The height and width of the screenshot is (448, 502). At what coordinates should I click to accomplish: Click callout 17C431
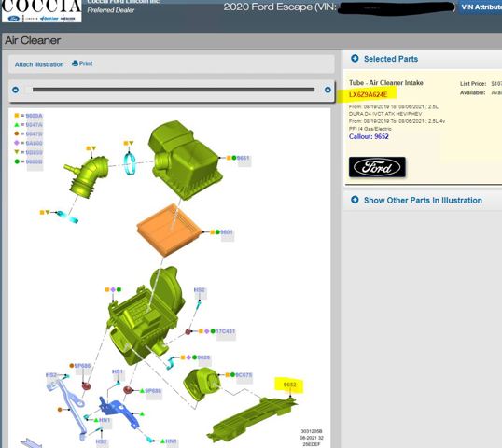tap(226, 331)
